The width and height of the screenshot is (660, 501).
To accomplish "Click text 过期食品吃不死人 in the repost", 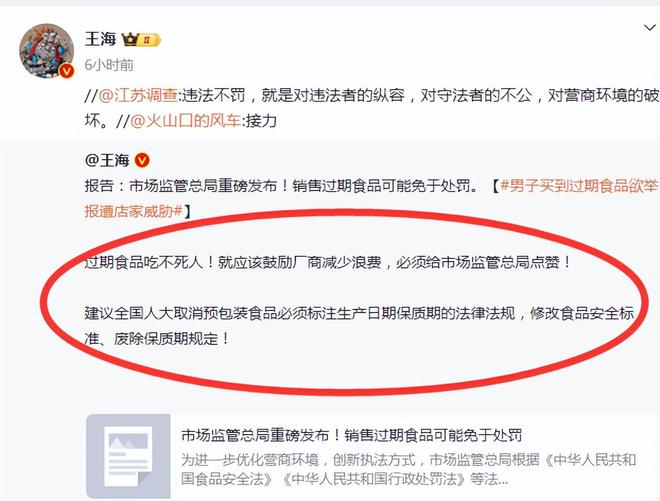I will tap(144, 262).
